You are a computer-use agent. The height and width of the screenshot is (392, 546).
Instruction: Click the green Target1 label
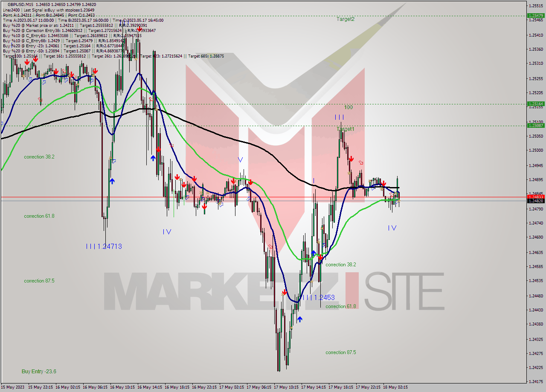345,129
